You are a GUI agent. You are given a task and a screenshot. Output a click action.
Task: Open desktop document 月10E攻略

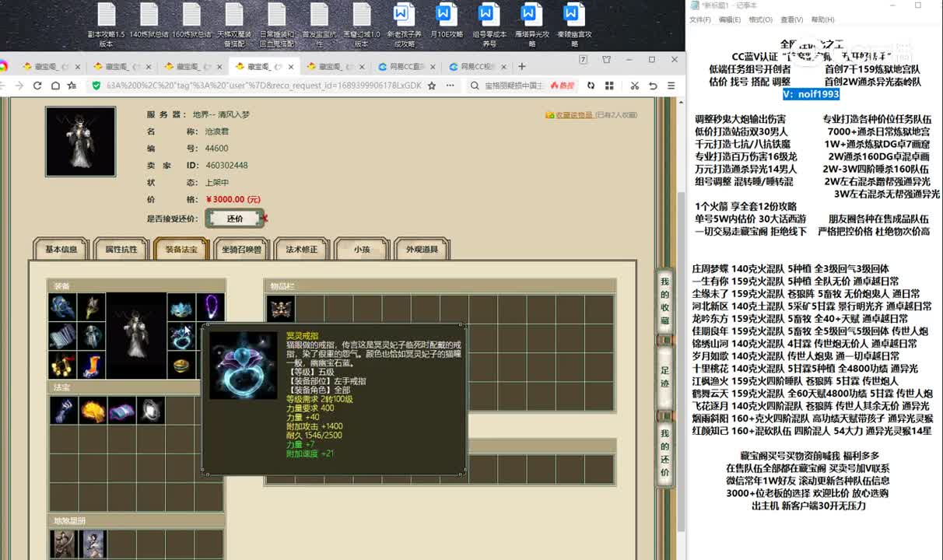pos(447,22)
